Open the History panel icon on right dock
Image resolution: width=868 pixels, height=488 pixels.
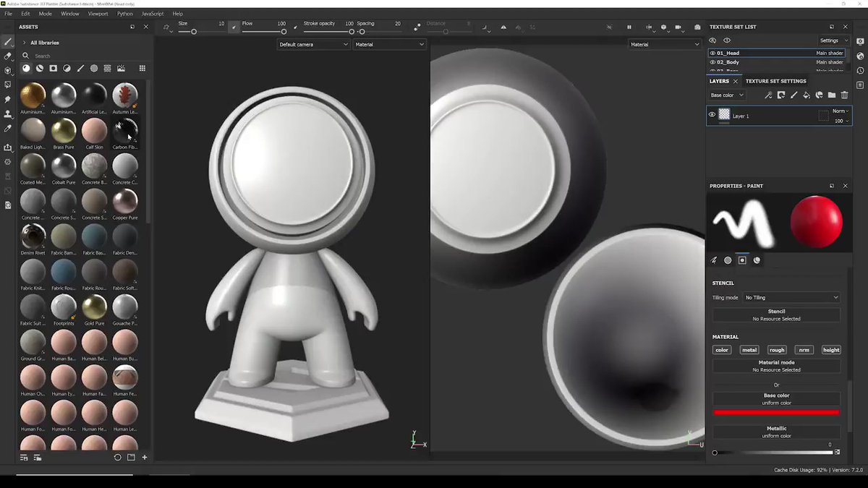(860, 71)
